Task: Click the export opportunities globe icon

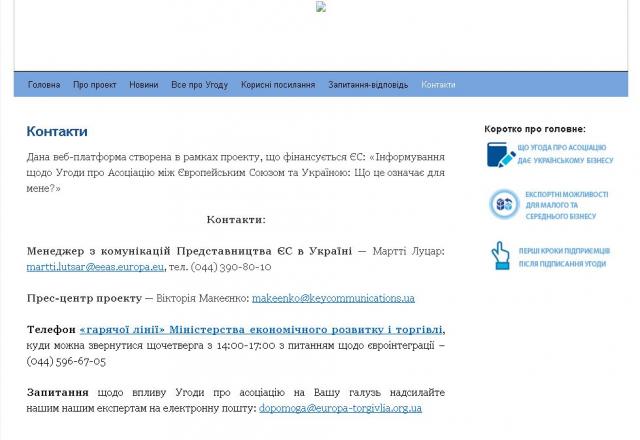Action: coord(503,204)
